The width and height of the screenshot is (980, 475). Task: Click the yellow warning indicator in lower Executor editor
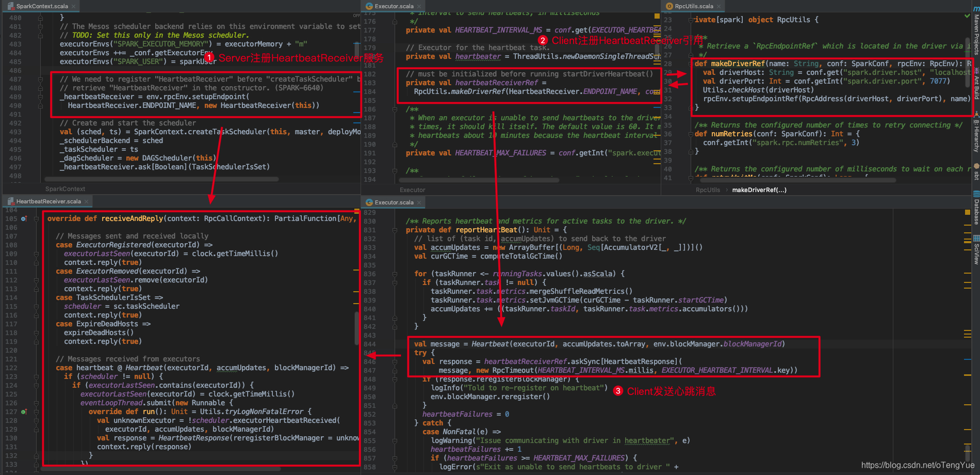coord(967,212)
